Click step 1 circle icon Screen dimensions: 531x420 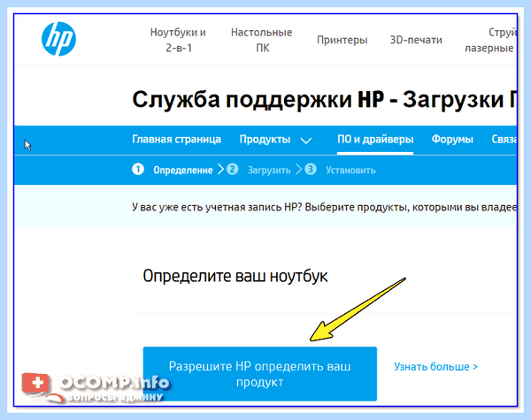[138, 169]
